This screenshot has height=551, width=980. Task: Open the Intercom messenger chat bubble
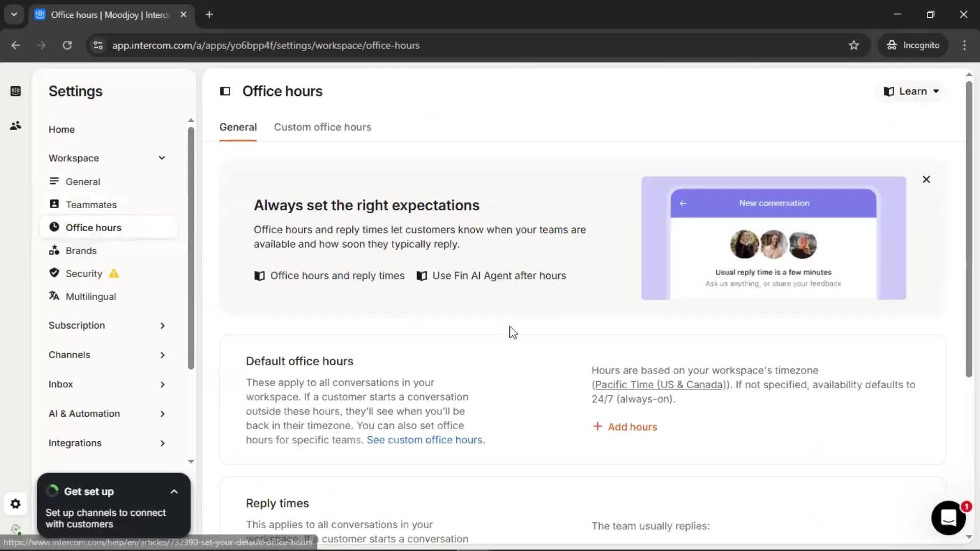[948, 518]
